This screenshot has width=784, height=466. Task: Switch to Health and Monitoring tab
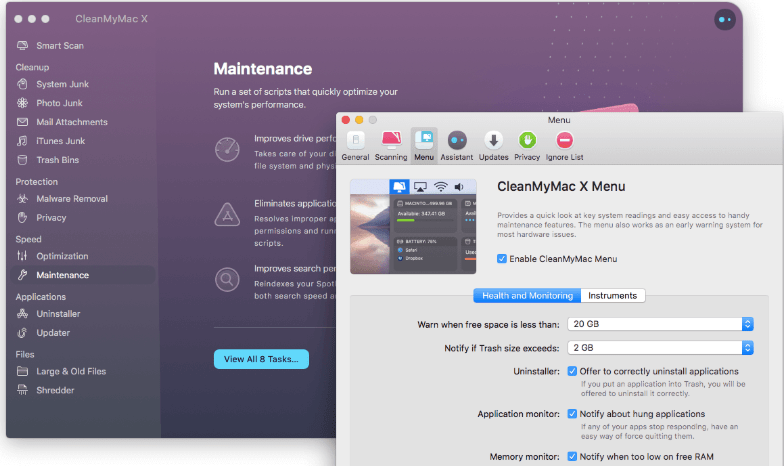click(x=527, y=296)
